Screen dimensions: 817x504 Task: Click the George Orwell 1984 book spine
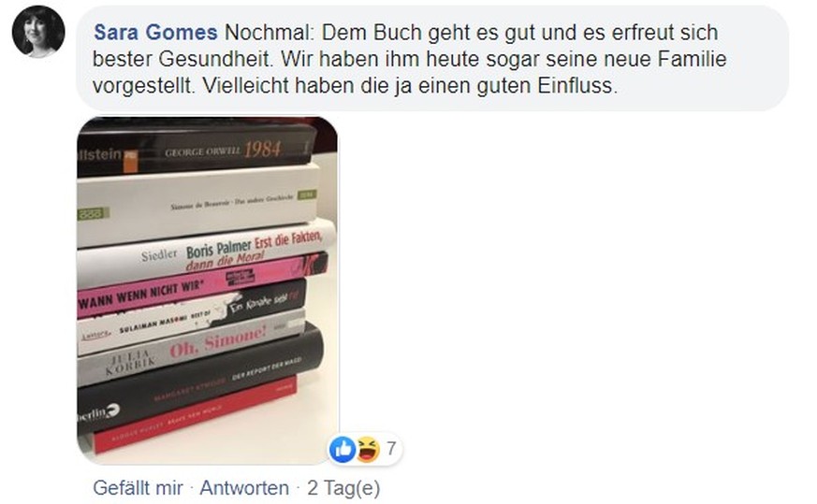(197, 151)
